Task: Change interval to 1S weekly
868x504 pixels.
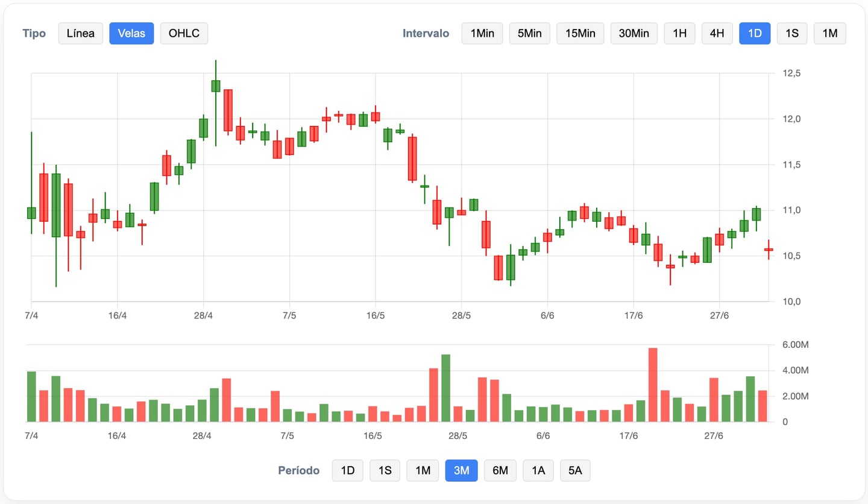Action: [x=792, y=33]
